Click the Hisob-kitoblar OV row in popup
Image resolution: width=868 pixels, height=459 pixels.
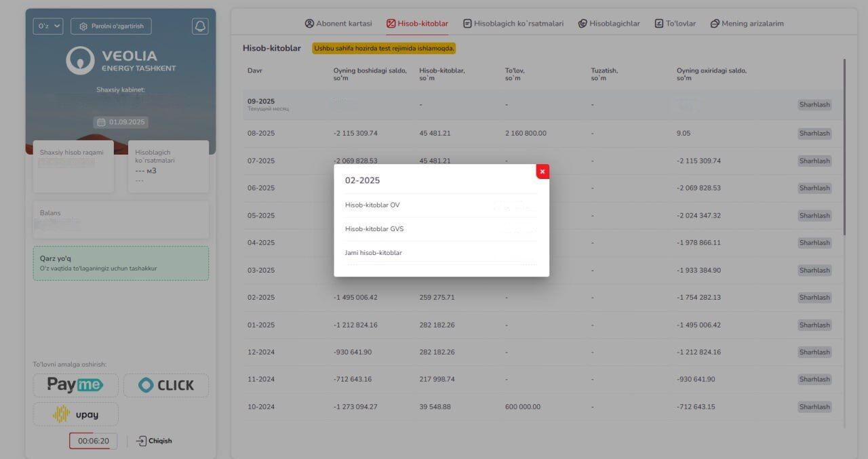coord(441,205)
